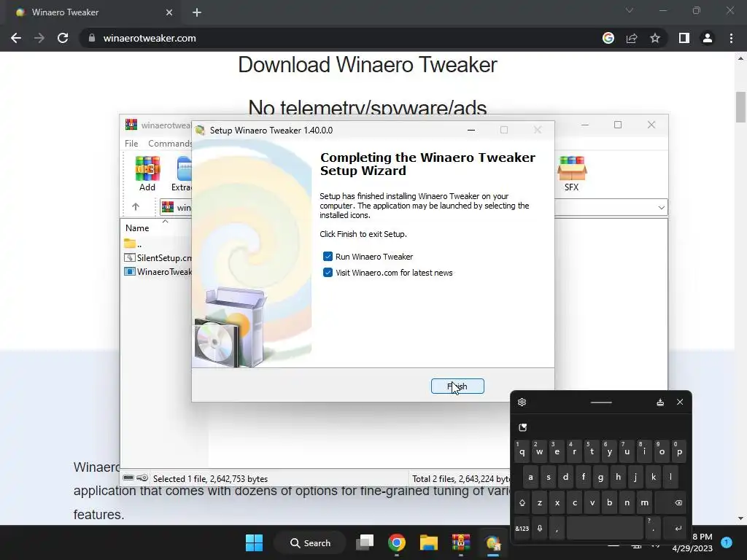Dock the touch keyboard icon
Screen dimensions: 747x560
(660, 402)
